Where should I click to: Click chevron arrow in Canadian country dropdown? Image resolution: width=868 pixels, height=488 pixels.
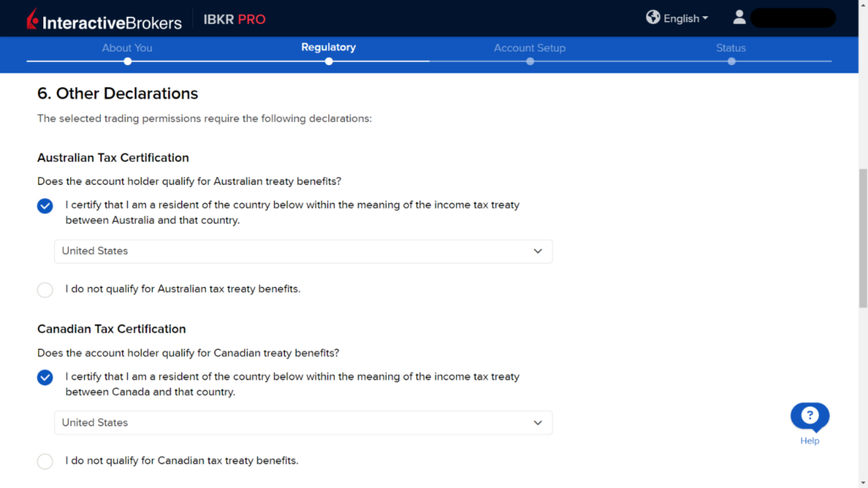(x=537, y=423)
